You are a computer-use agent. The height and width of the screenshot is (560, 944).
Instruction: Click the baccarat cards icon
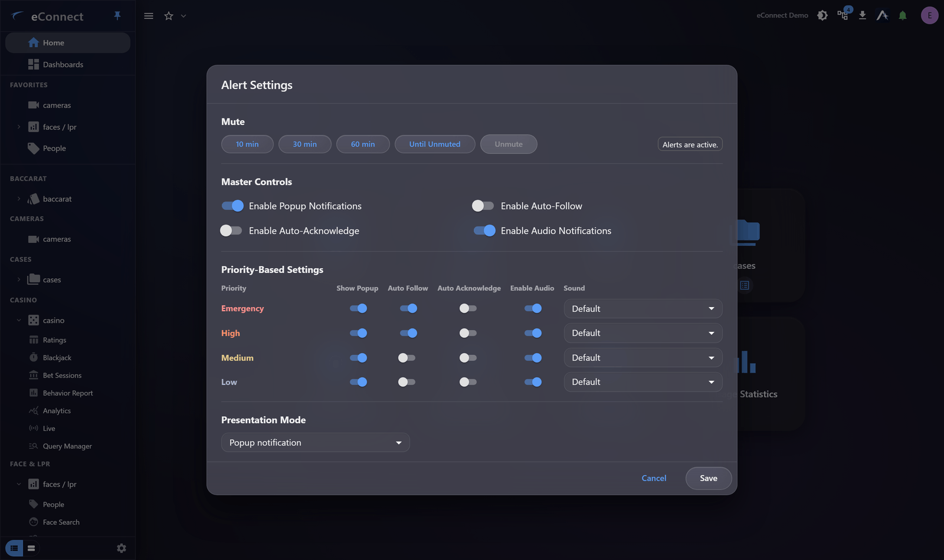pos(34,199)
